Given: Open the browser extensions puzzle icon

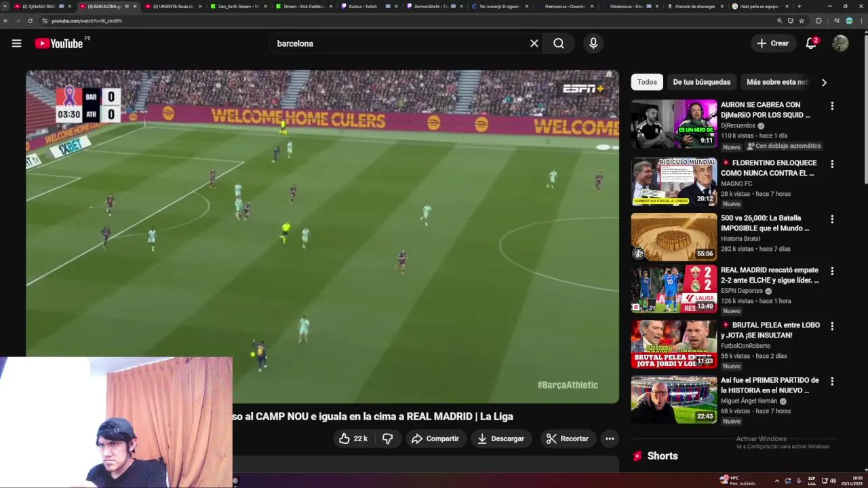Looking at the screenshot, I should click(818, 21).
